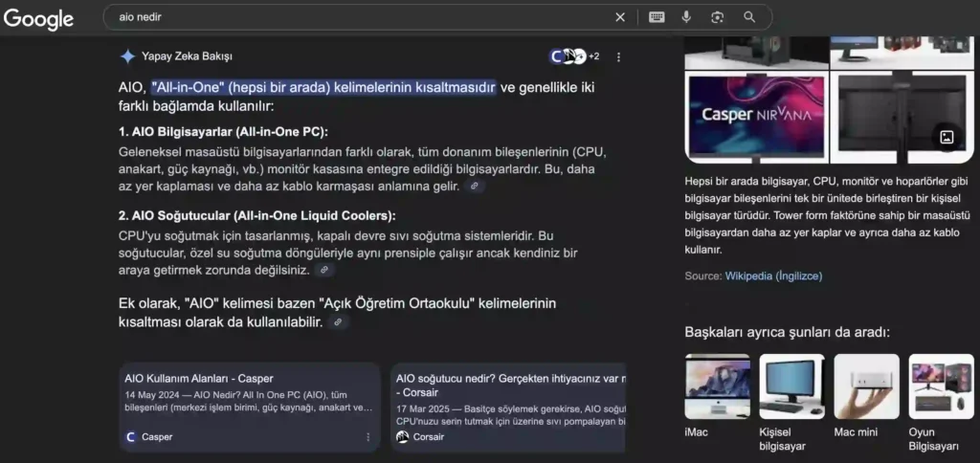Select iMac related search thumbnail

[718, 386]
